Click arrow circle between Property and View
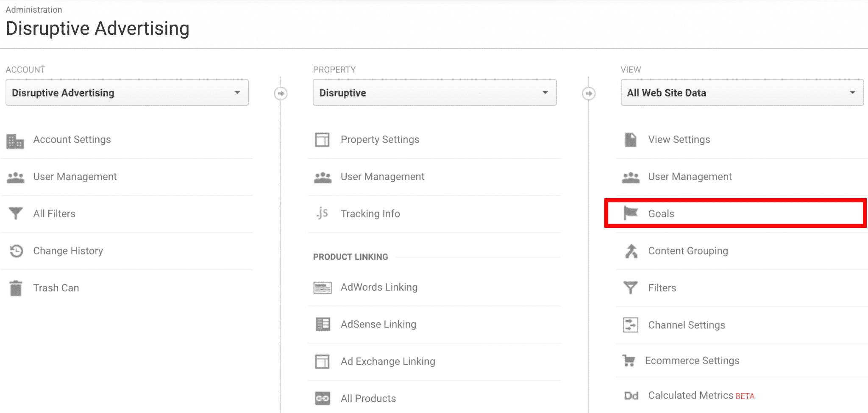868x413 pixels. pyautogui.click(x=589, y=93)
